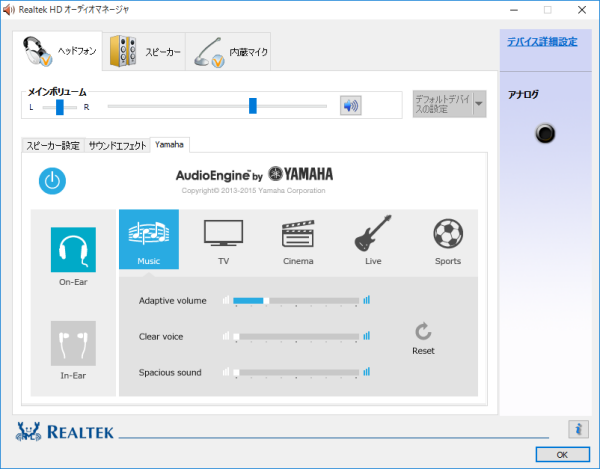Open デバイス詳細設定 link
The width and height of the screenshot is (600, 469).
542,42
